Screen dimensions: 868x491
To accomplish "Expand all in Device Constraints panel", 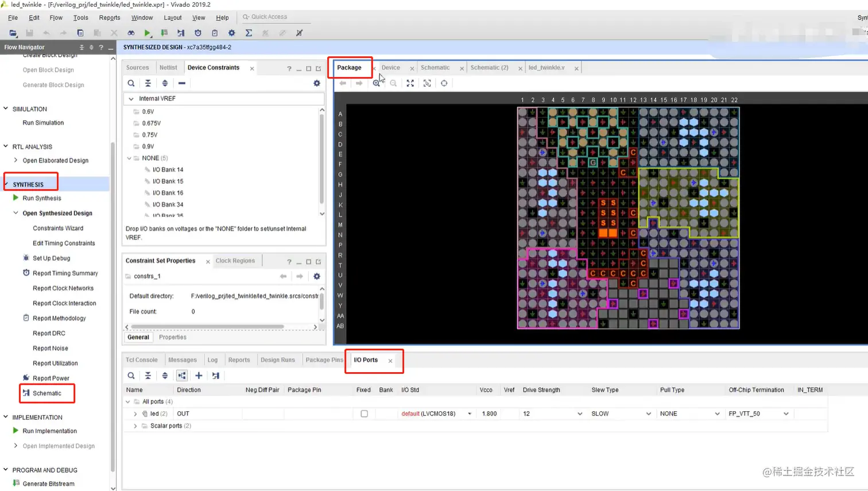I will (x=165, y=83).
